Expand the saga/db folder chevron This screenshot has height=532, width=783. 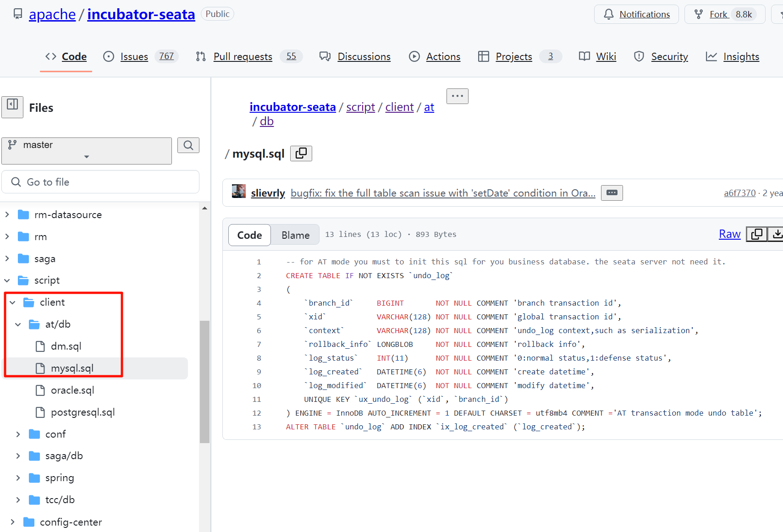[18, 456]
